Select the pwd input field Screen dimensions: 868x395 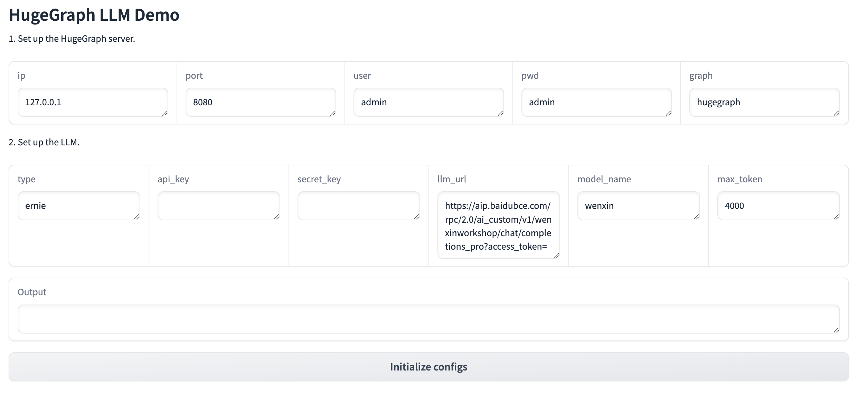[x=596, y=102]
